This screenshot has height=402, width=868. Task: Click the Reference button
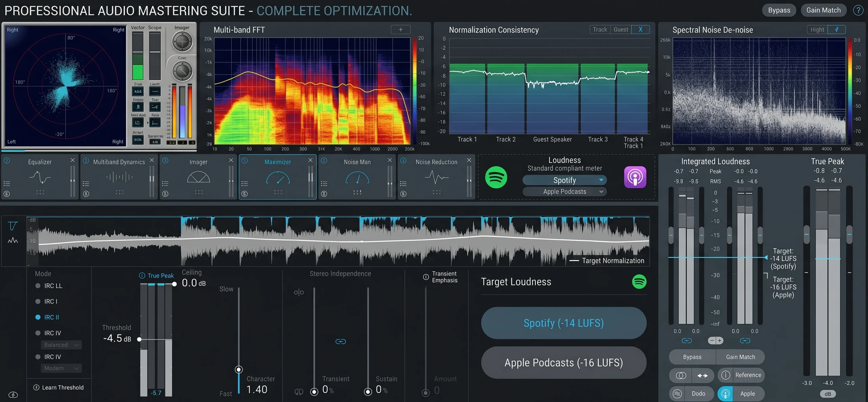741,375
